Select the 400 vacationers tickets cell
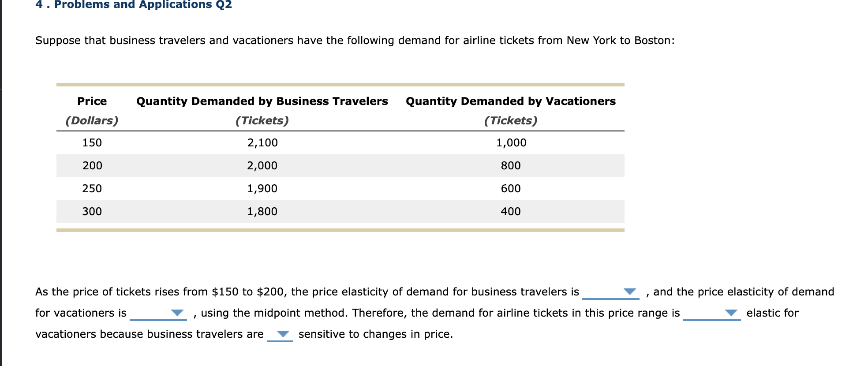 [511, 212]
